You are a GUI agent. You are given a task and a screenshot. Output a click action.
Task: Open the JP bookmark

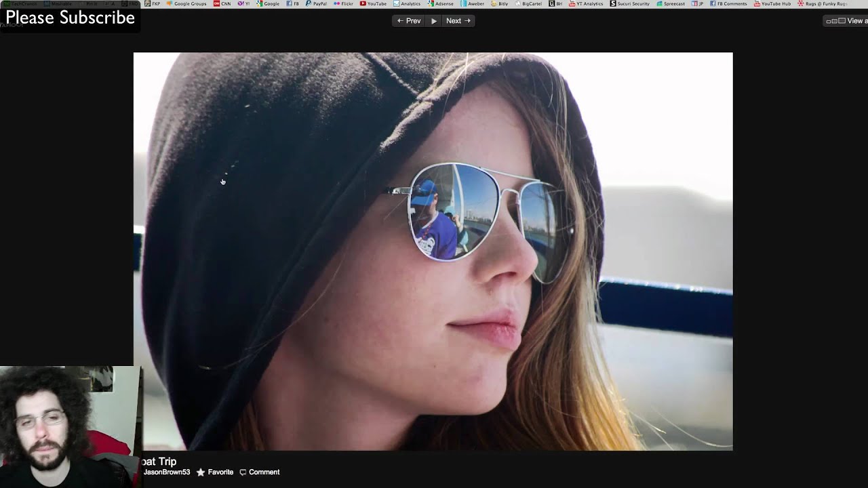(x=698, y=3)
